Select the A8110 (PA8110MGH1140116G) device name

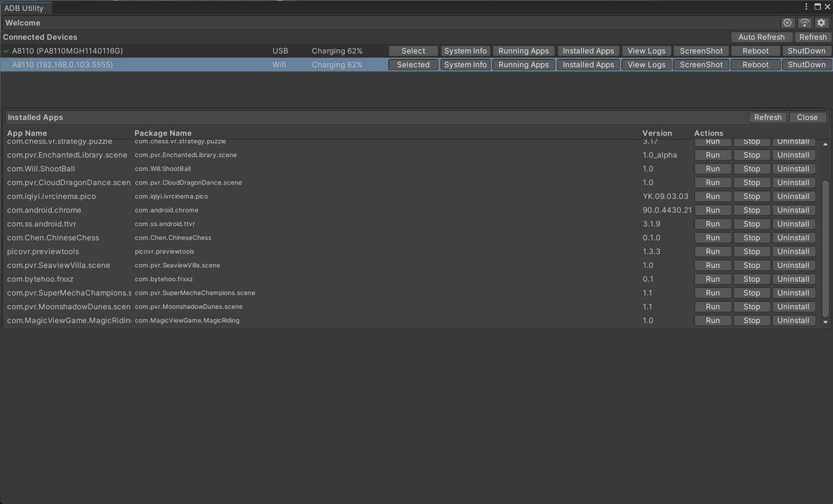pyautogui.click(x=67, y=51)
